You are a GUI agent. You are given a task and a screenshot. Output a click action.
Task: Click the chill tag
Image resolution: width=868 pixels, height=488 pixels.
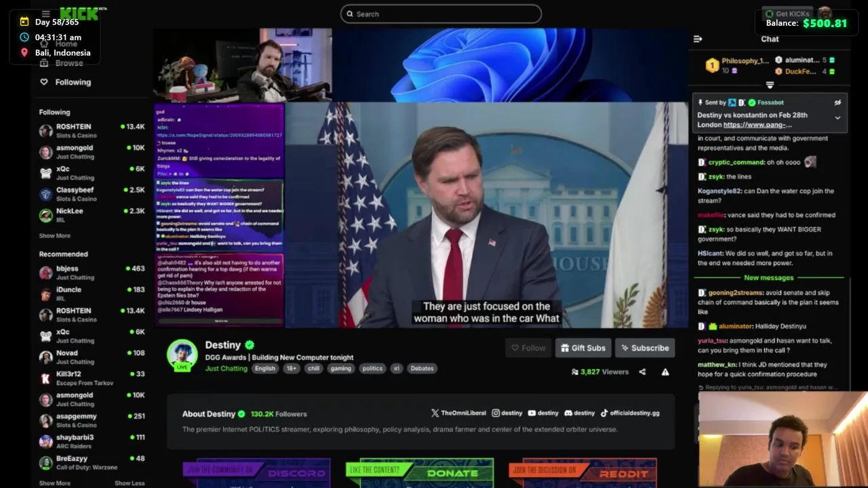(x=313, y=369)
